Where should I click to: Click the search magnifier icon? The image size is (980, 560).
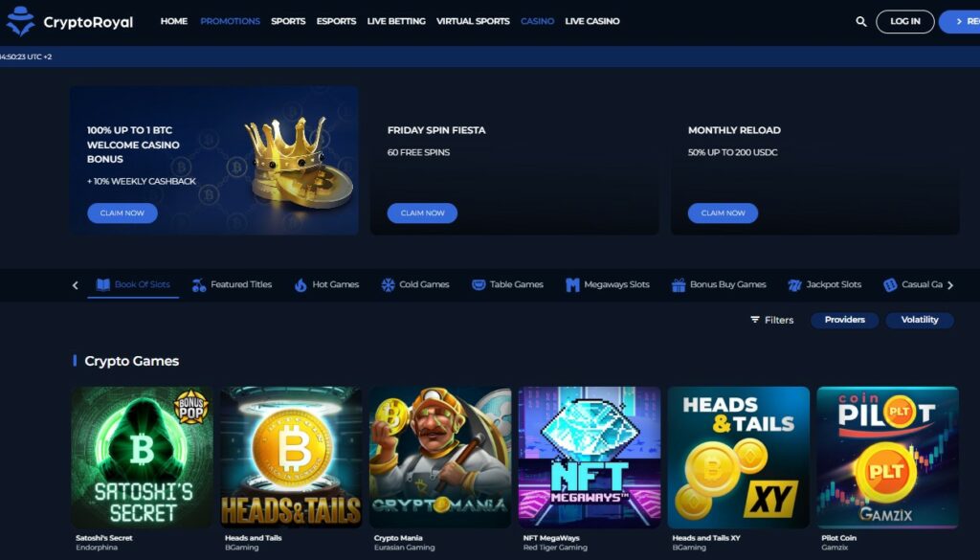(860, 21)
